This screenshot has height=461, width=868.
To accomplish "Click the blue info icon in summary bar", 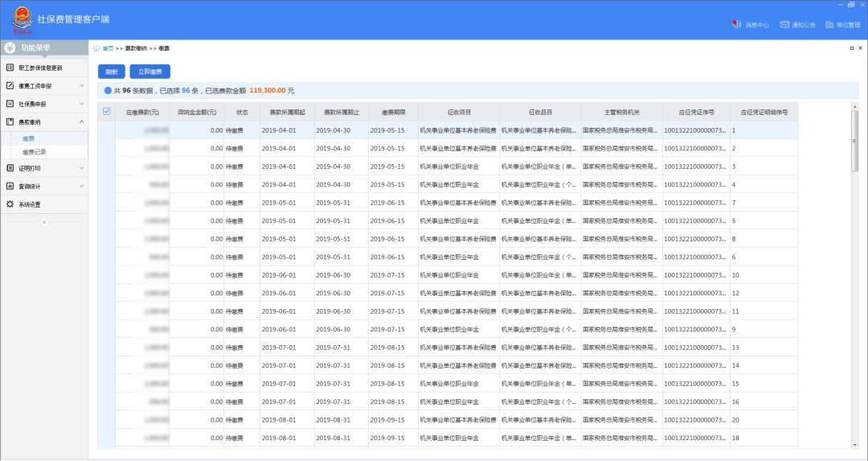I will coord(108,91).
